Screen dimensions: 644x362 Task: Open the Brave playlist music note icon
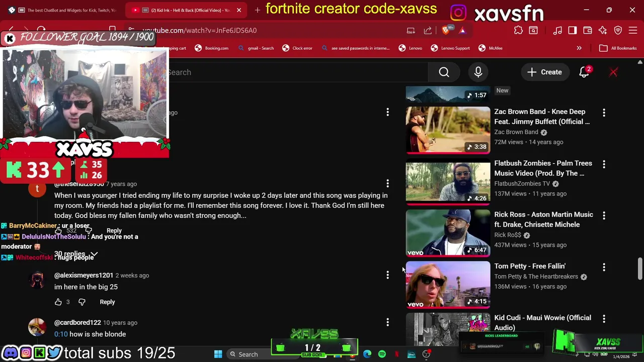(557, 31)
